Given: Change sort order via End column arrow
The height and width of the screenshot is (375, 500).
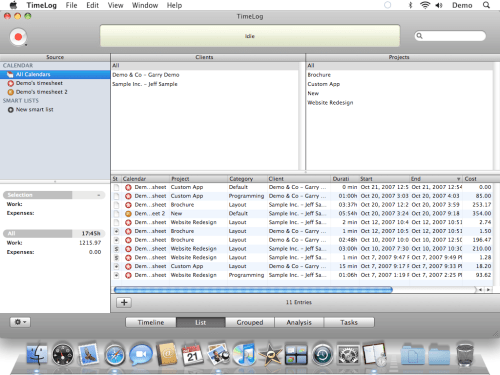Looking at the screenshot, I should (x=458, y=179).
